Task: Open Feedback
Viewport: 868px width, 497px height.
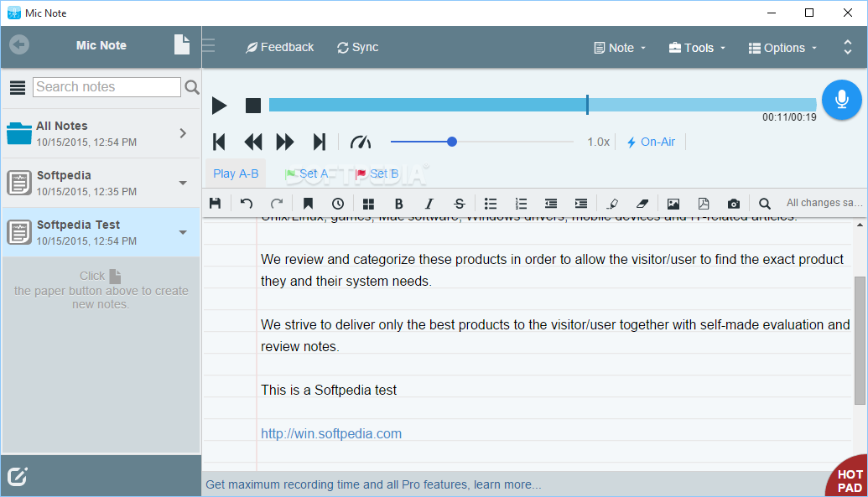Action: click(x=279, y=48)
